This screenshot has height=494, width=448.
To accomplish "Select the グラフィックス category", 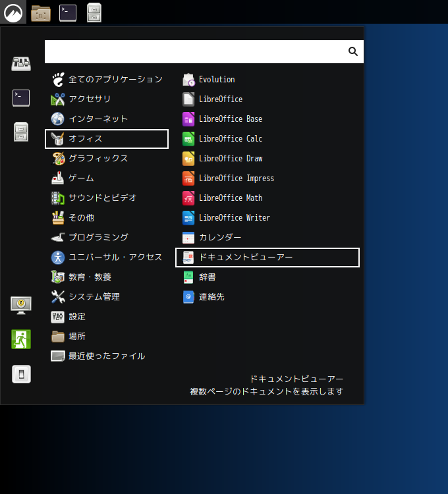I will (107, 159).
